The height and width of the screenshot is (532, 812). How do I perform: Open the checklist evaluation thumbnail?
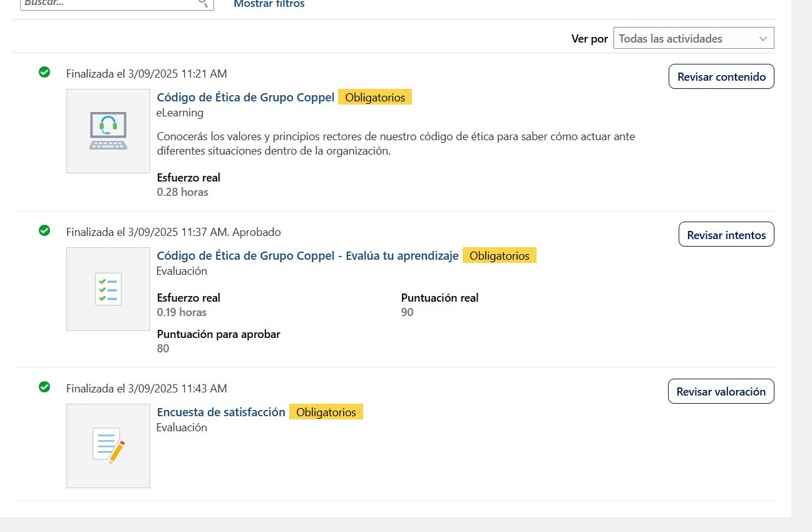tap(108, 289)
